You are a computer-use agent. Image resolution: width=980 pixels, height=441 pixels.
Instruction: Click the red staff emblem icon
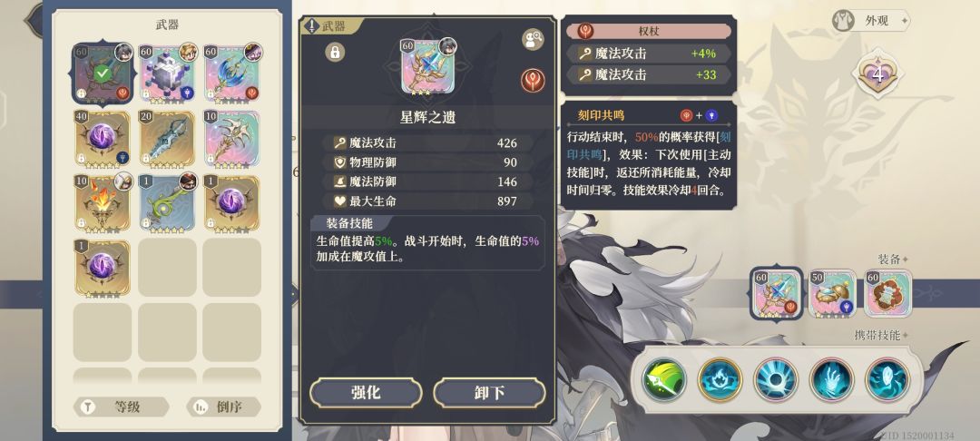[534, 80]
